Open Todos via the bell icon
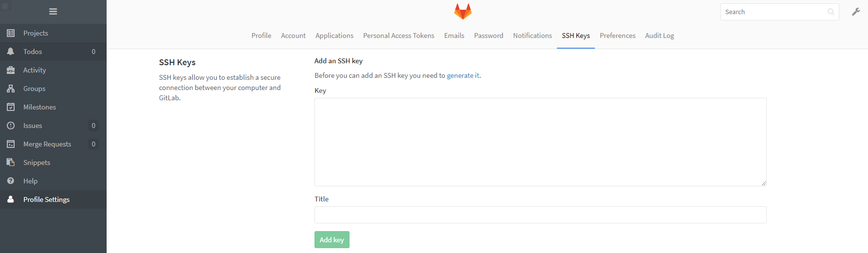 (11, 52)
